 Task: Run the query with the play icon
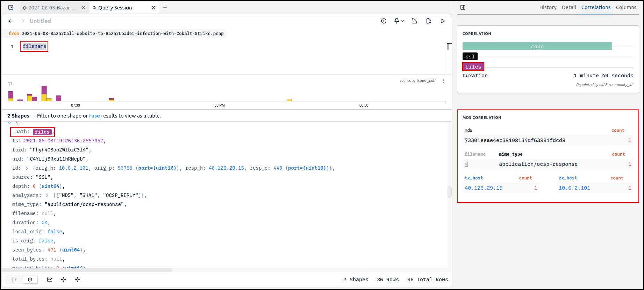pyautogui.click(x=443, y=21)
